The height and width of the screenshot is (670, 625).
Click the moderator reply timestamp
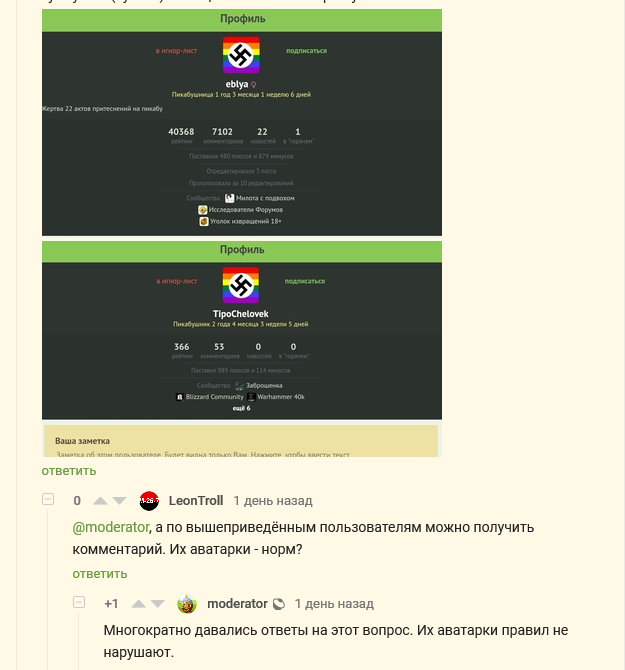click(334, 604)
